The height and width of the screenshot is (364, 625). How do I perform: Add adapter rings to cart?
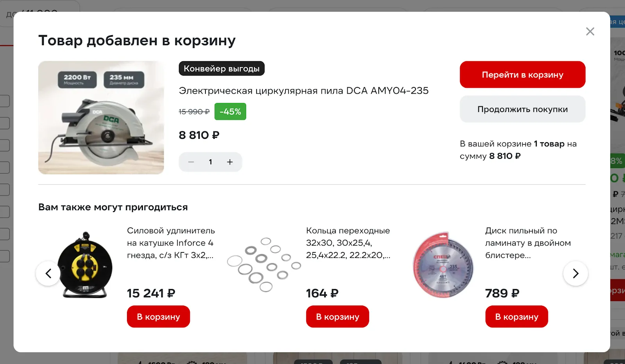pyautogui.click(x=337, y=316)
